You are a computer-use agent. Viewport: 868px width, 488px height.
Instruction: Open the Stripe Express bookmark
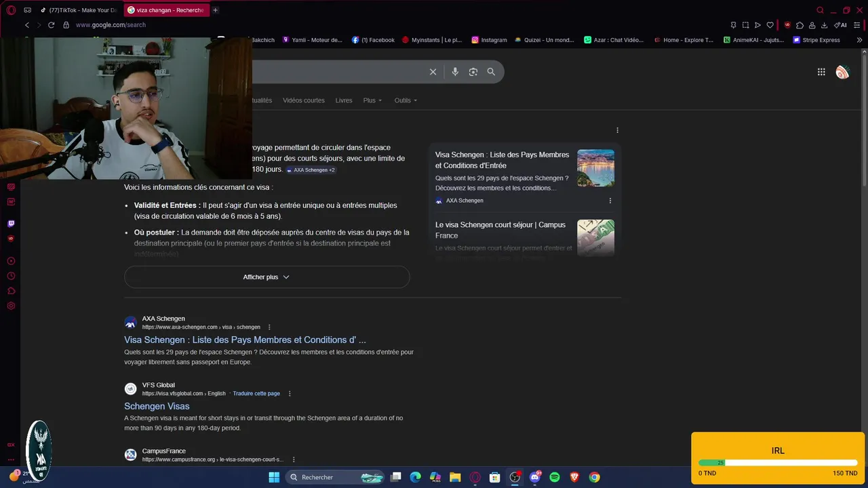pyautogui.click(x=816, y=40)
